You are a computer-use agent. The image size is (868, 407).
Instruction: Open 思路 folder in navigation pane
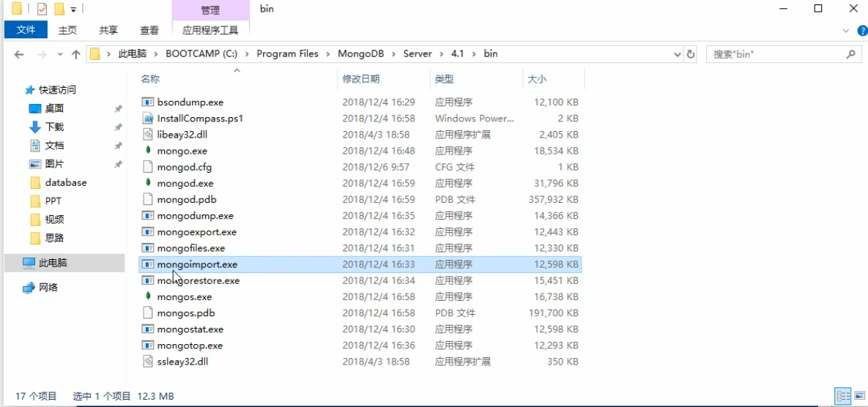pos(54,238)
